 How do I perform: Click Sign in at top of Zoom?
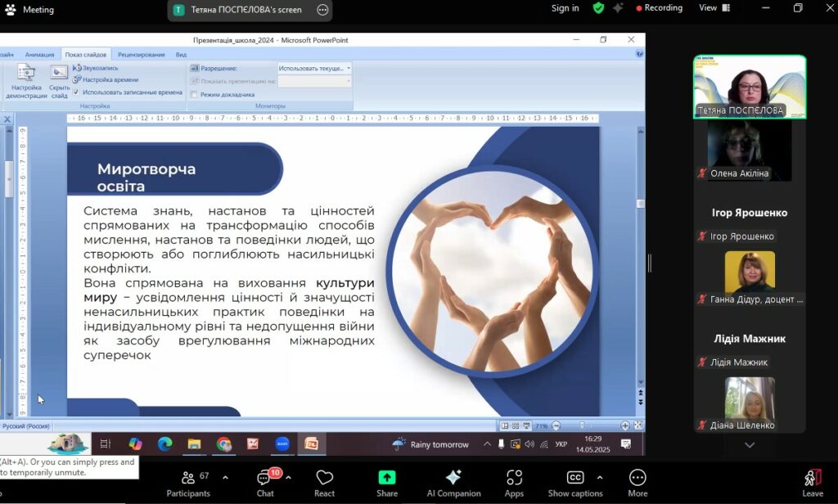[565, 8]
